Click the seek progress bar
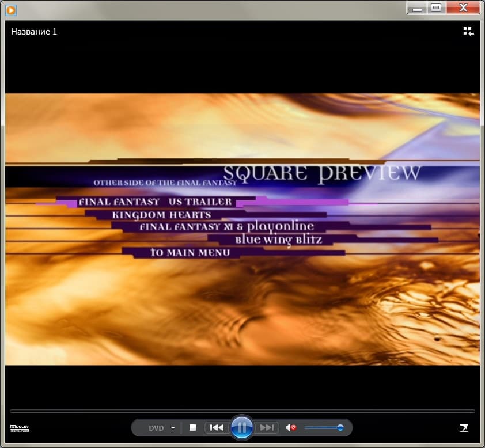Image resolution: width=485 pixels, height=448 pixels. point(242,411)
